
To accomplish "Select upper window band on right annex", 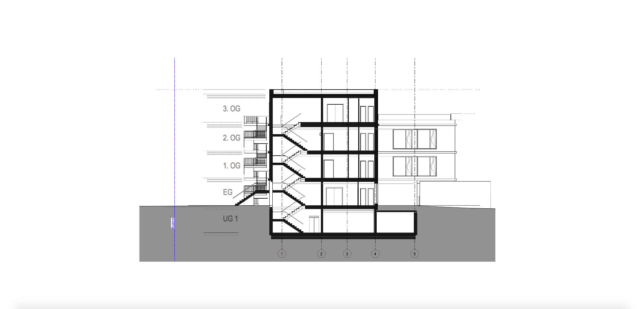I will coord(415,139).
